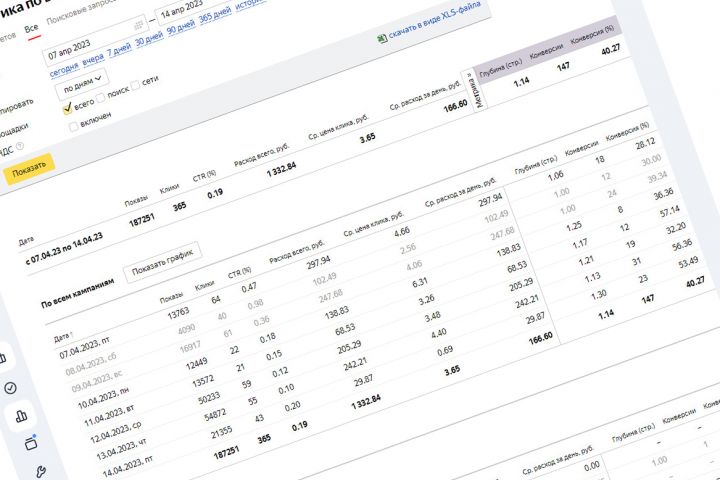Tick the поиск checkbox
Viewport: 720px width, 480px height.
point(101,97)
